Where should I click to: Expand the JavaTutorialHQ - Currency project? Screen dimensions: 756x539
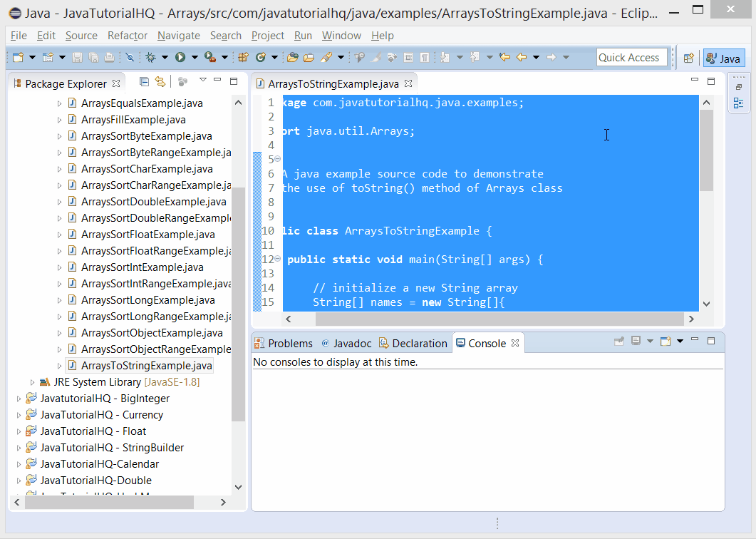point(19,414)
